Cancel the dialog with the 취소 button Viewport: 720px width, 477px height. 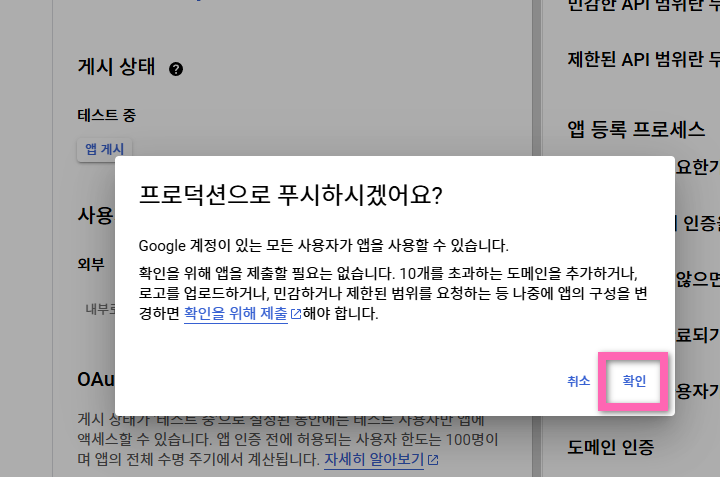578,381
